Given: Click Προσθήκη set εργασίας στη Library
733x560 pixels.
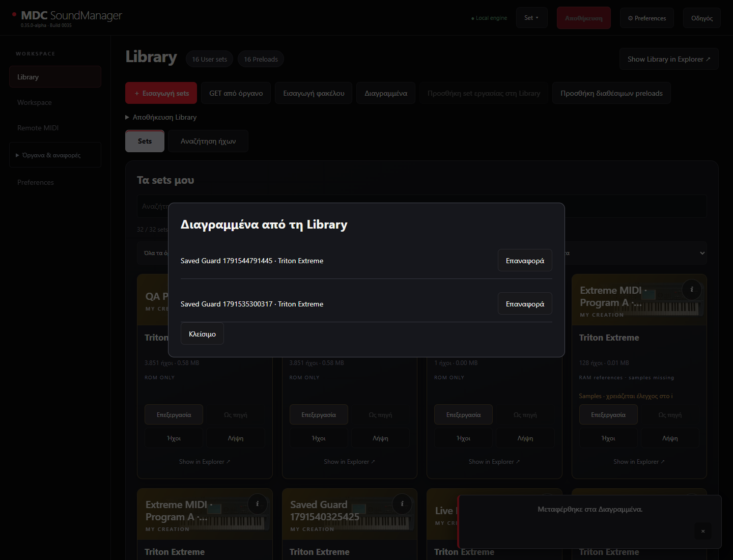Looking at the screenshot, I should 484,93.
